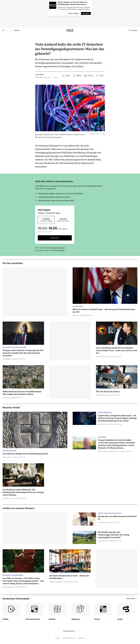This screenshot has width=140, height=644.
Task: Open Trump Freihandelsirrtum article photo
Action: 105,285
